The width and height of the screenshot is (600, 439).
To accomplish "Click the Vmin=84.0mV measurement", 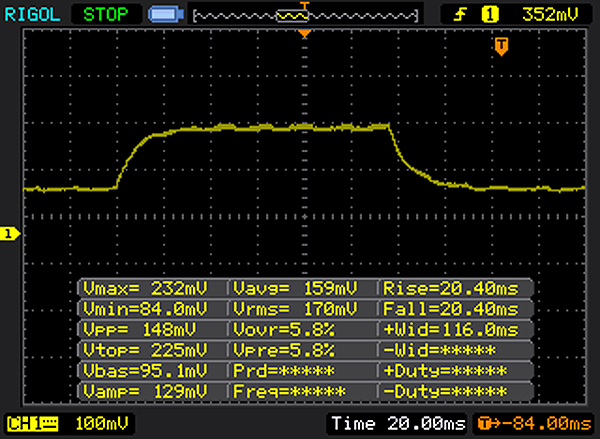I will (145, 309).
